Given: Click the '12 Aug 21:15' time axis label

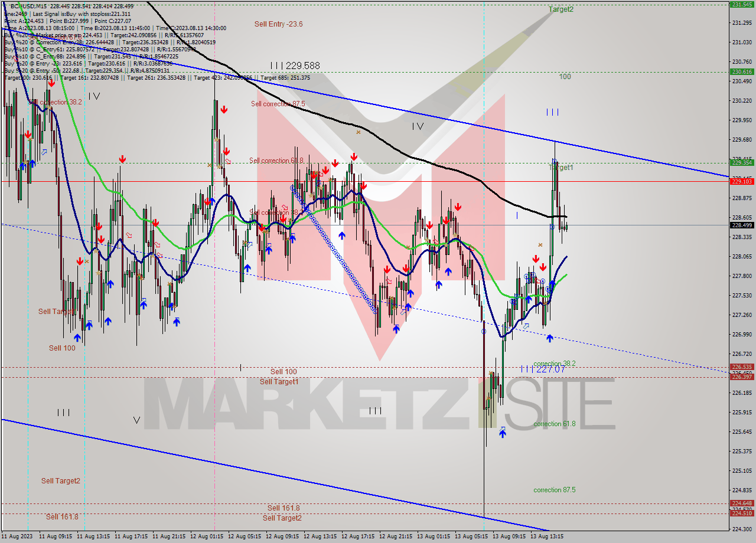Looking at the screenshot, I should [396, 537].
